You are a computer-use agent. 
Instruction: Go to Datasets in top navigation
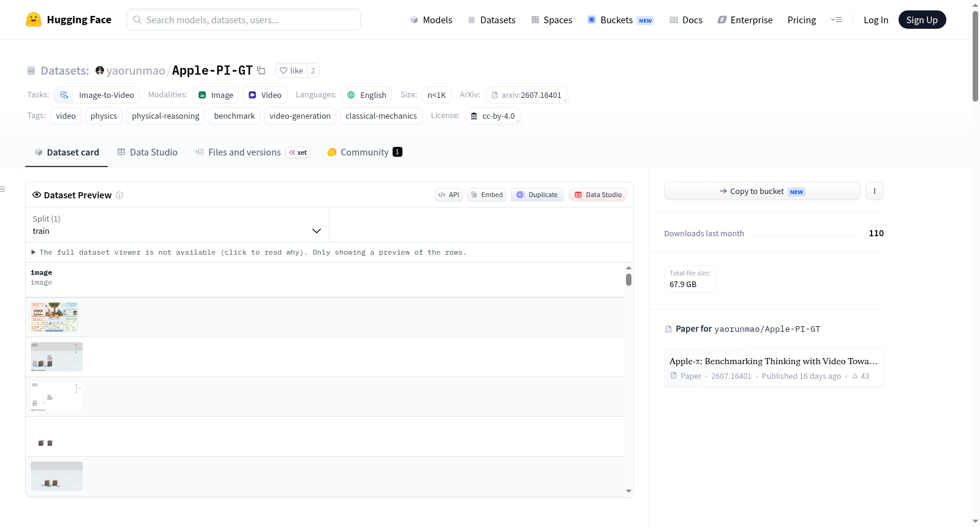[x=492, y=20]
